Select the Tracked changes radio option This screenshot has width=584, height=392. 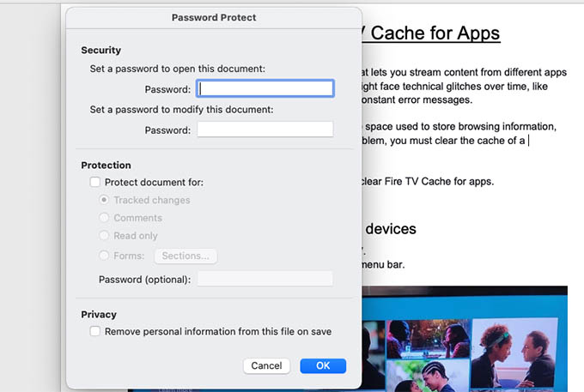coord(104,200)
